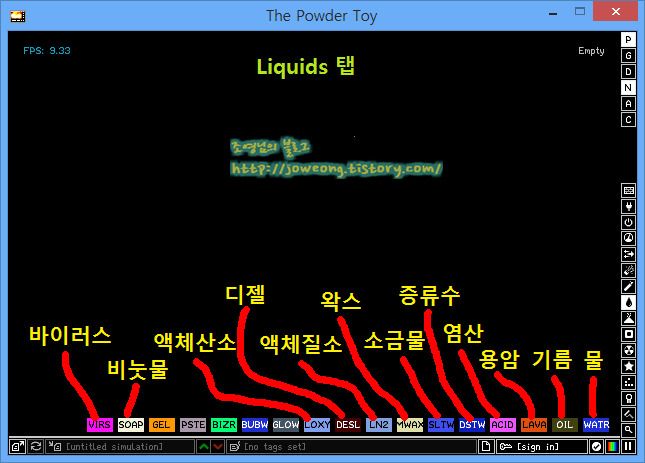Viewport: 645px width, 463px height.
Task: Open the Powered Materials power icon
Action: [628, 222]
